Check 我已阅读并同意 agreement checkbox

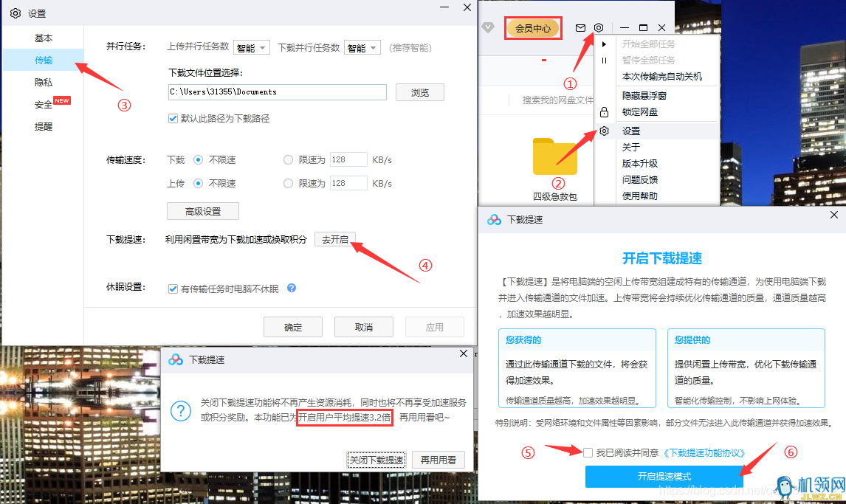(x=588, y=453)
